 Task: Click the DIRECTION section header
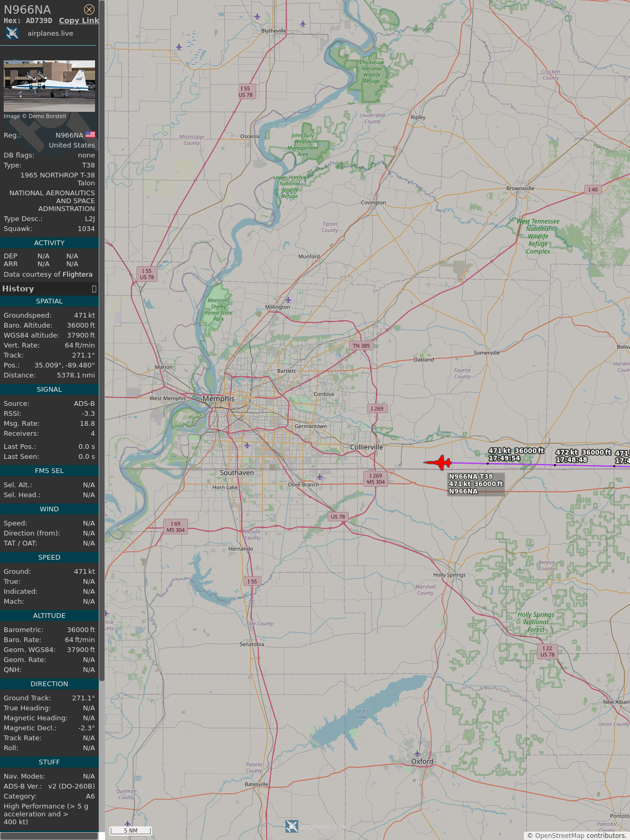click(x=49, y=684)
